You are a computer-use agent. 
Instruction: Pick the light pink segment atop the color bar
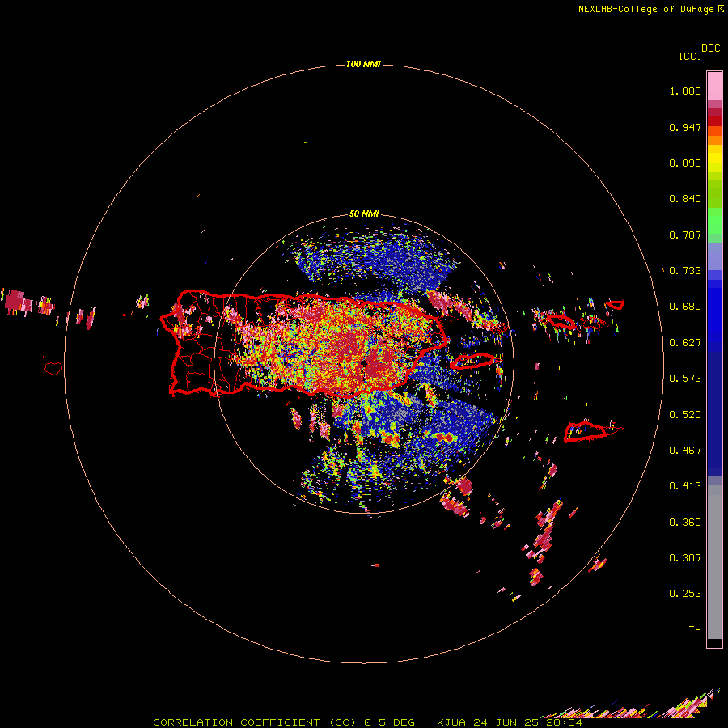[x=714, y=86]
